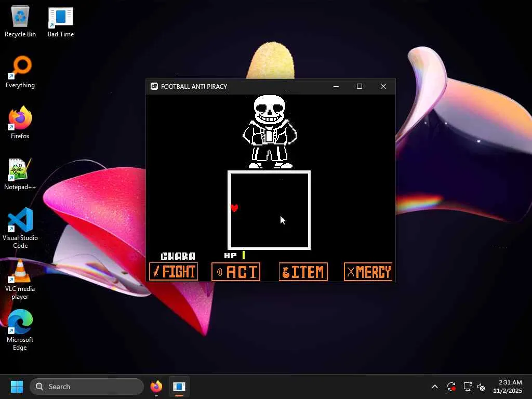Maximize the FOOTBALL ANTI PIRACY window
This screenshot has width=532, height=399.
pyautogui.click(x=360, y=87)
